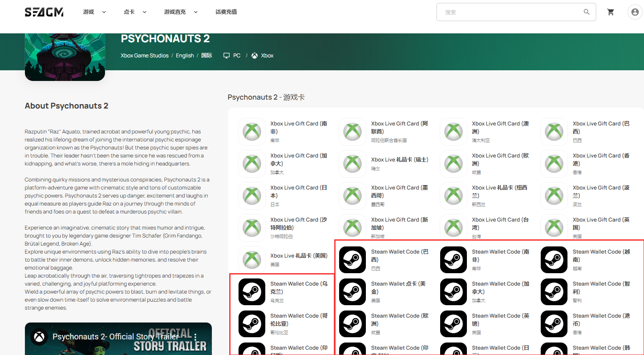The height and width of the screenshot is (355, 644).
Task: Click Xbox icon for South Africa gift card
Action: click(252, 132)
